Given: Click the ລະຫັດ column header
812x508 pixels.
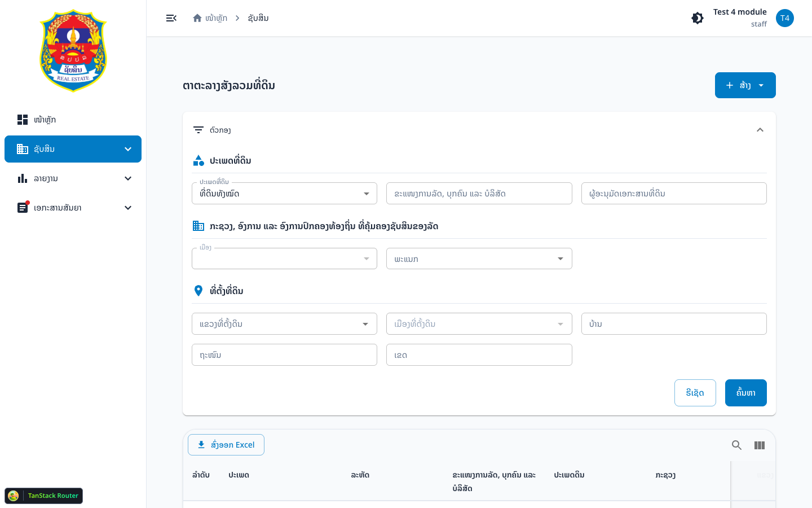Looking at the screenshot, I should 360,475.
